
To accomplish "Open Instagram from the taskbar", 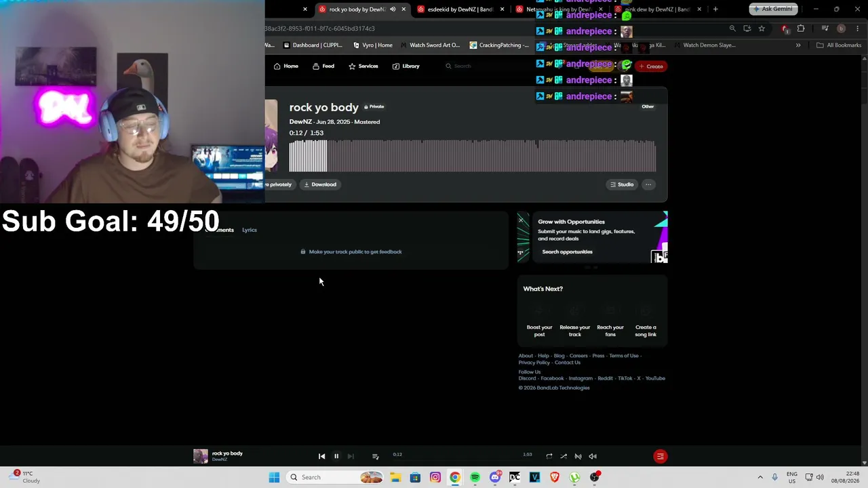I will (x=435, y=477).
